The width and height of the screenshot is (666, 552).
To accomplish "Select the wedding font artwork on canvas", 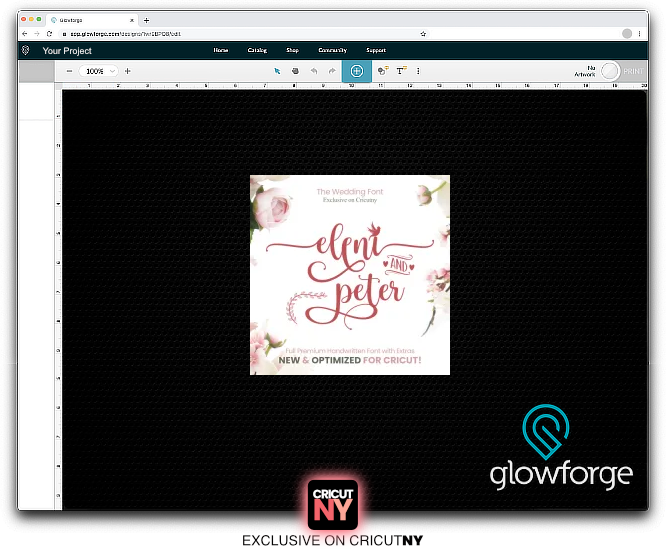I will (x=349, y=275).
